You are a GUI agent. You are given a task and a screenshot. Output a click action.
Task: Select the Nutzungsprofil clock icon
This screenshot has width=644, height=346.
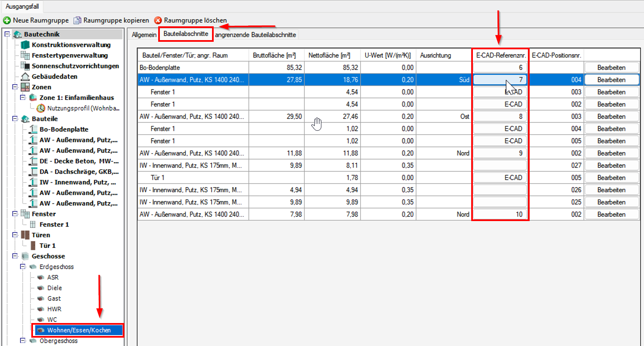(41, 108)
